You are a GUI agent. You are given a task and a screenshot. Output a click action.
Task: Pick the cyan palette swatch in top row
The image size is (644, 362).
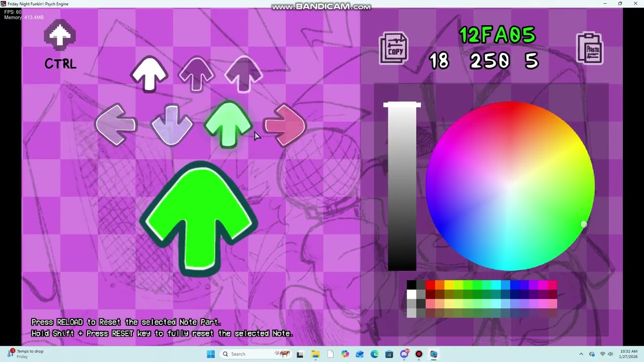click(496, 285)
